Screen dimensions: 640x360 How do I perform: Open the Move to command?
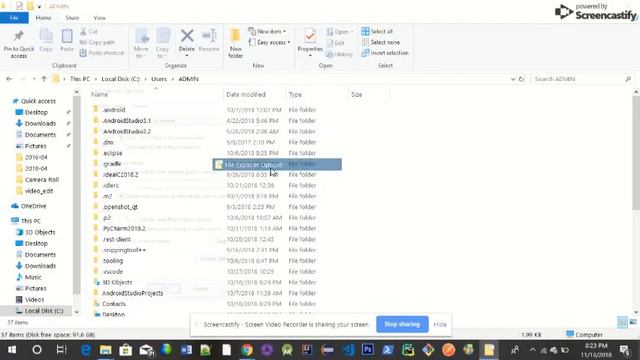(x=141, y=43)
